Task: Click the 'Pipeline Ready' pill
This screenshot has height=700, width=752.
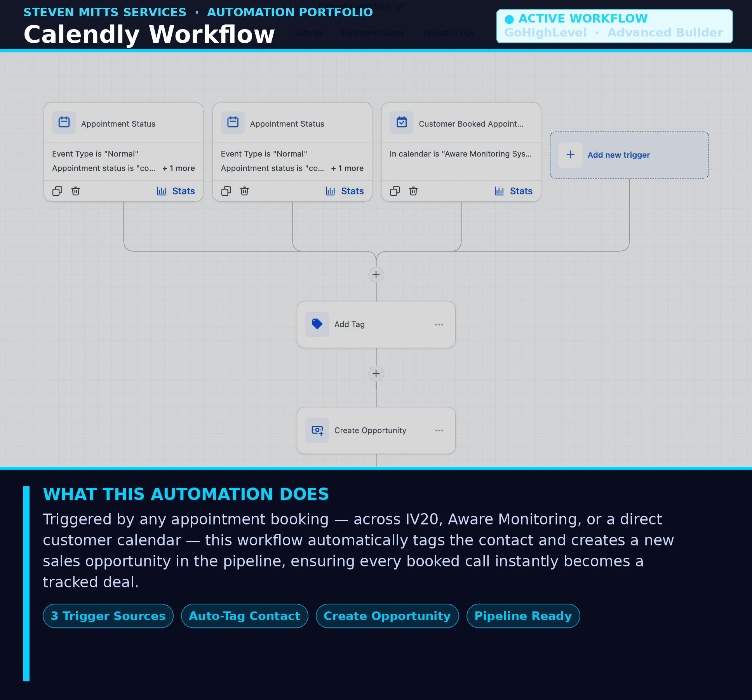Action: coord(523,616)
